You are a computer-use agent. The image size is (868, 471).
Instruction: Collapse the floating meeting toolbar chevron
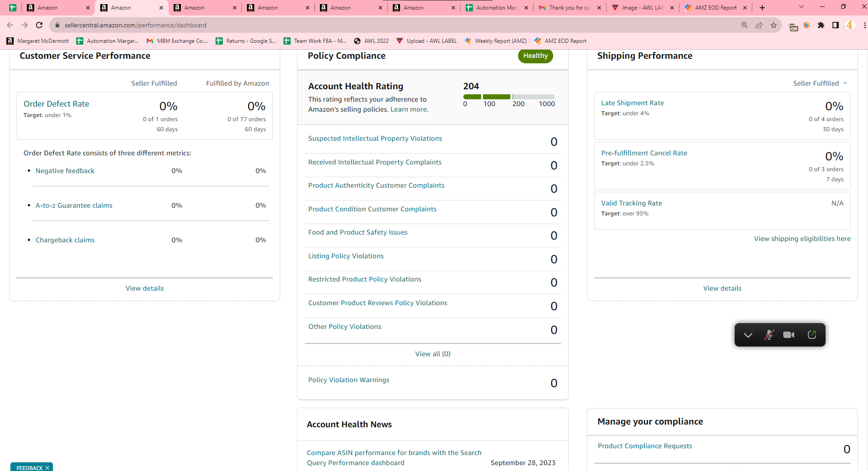point(748,335)
